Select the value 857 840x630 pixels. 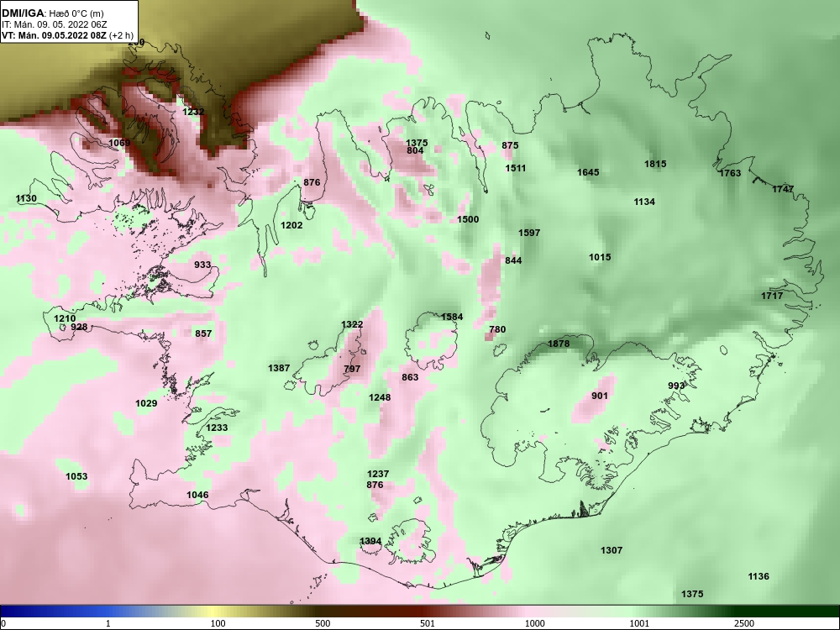[x=203, y=333]
